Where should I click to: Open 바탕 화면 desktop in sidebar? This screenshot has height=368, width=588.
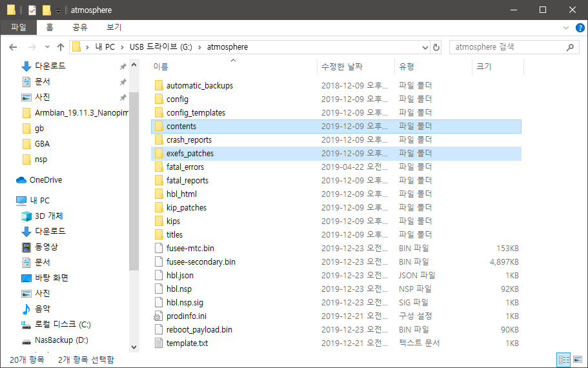45,278
